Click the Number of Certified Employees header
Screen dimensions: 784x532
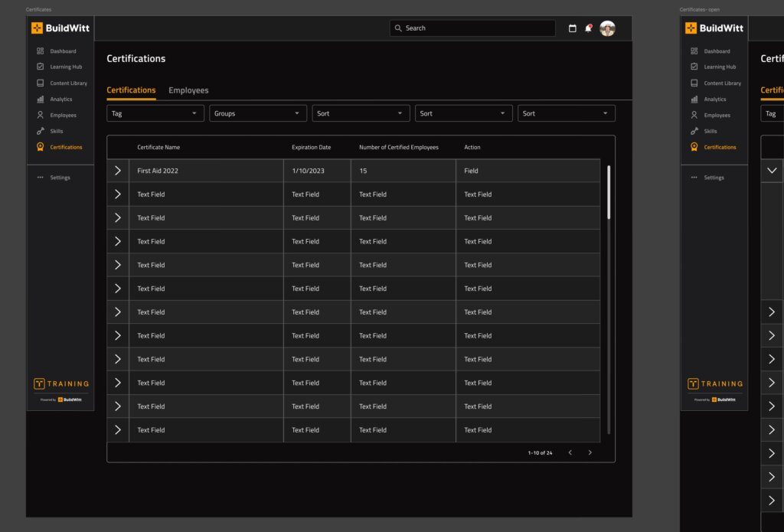pyautogui.click(x=398, y=147)
